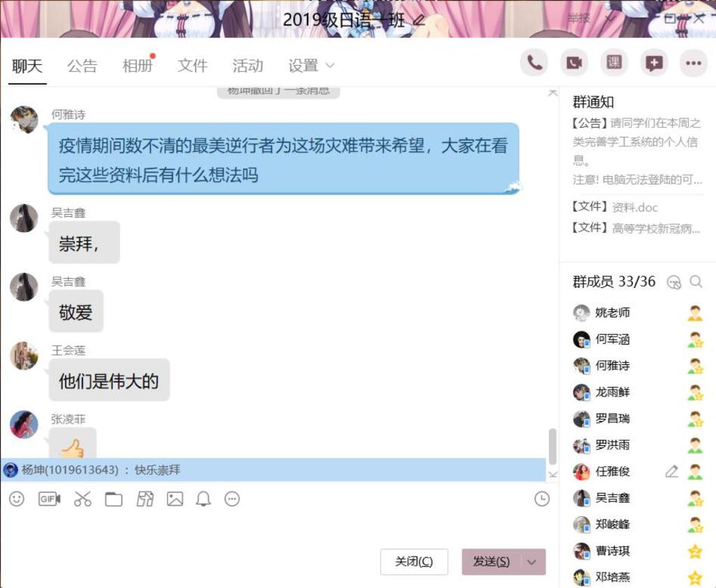Click the 发送(S) button
This screenshot has height=588, width=716.
(x=492, y=561)
